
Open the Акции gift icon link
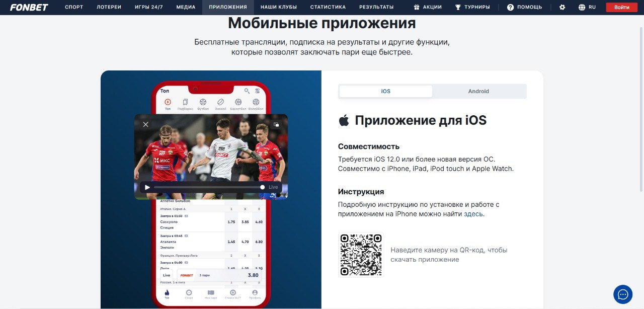click(427, 7)
